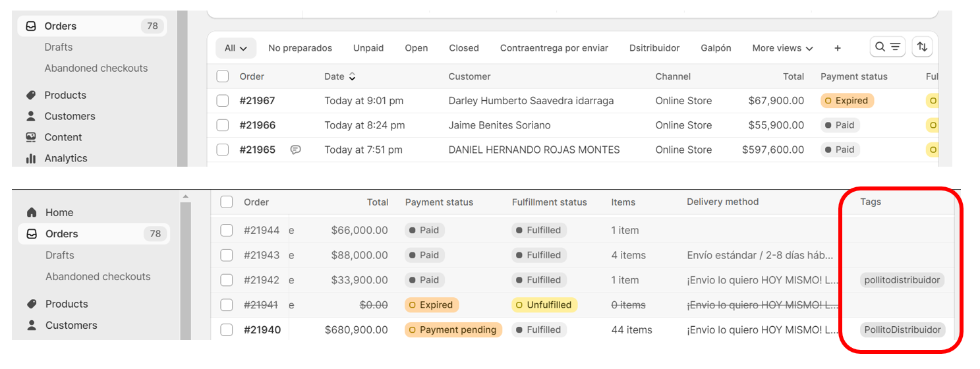Open Drafts in the bottom sidebar

pyautogui.click(x=60, y=255)
